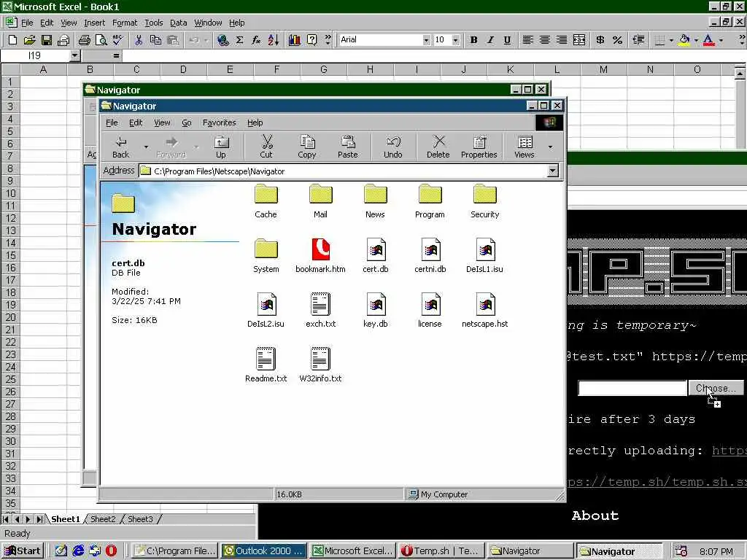Open the Name Box dropdown for I19
The width and height of the screenshot is (747, 560).
coord(75,56)
